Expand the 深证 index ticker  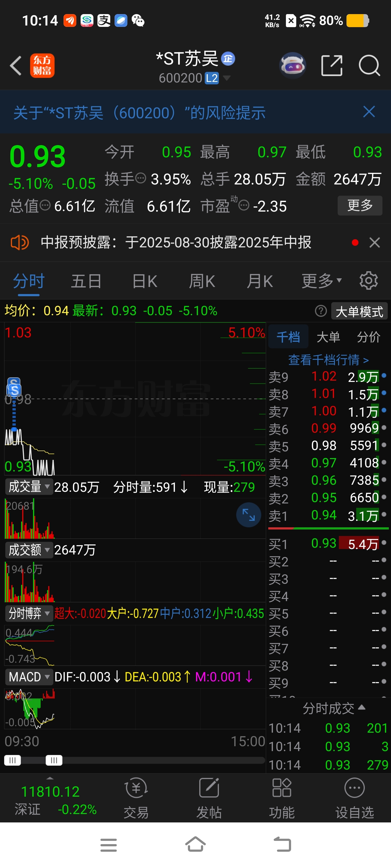click(50, 799)
